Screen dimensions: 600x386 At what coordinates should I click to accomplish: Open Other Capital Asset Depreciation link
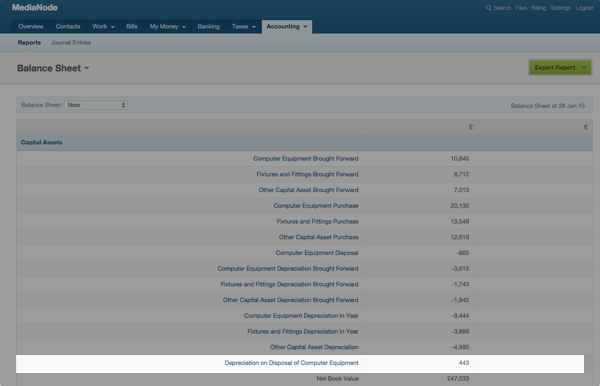coord(314,347)
